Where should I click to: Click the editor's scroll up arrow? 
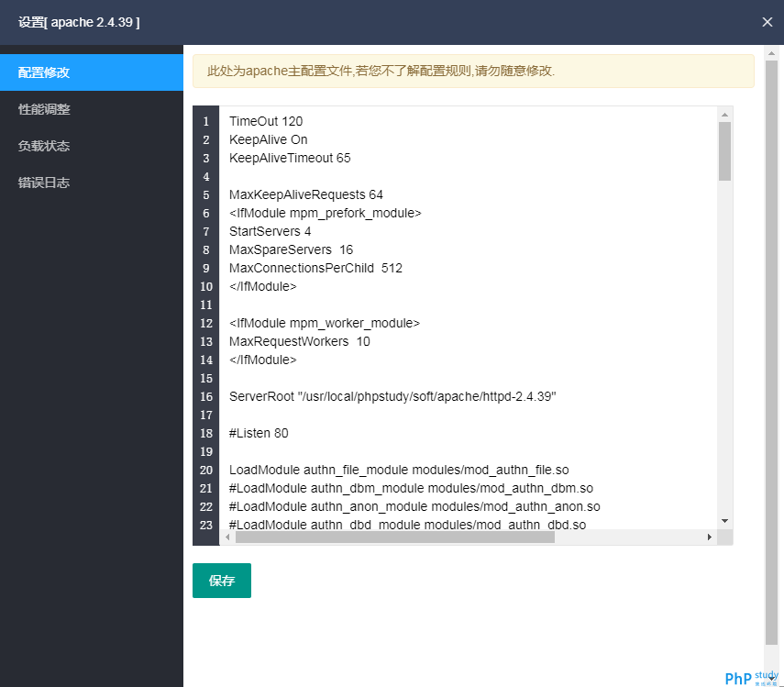click(724, 115)
